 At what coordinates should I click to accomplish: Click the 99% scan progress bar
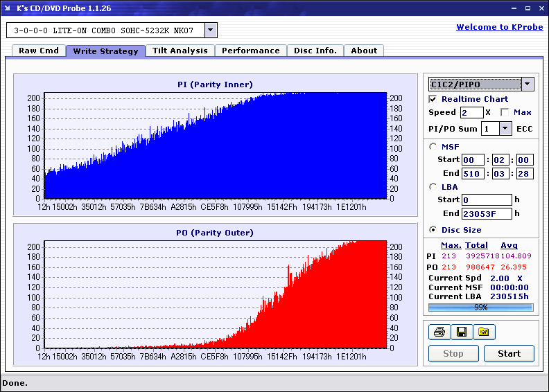click(481, 308)
